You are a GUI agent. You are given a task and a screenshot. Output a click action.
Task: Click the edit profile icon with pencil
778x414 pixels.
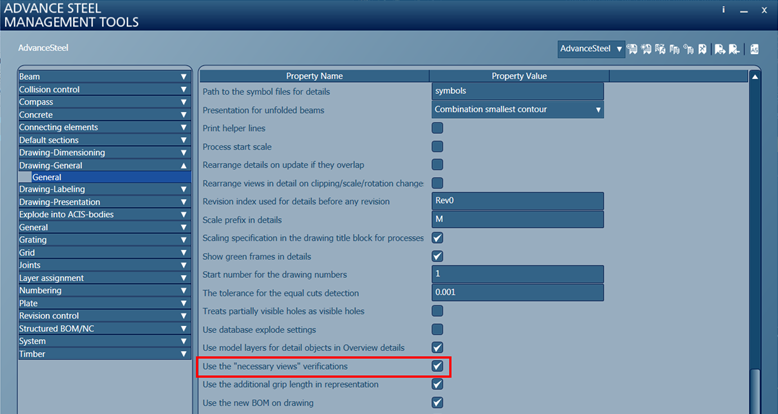coord(660,49)
